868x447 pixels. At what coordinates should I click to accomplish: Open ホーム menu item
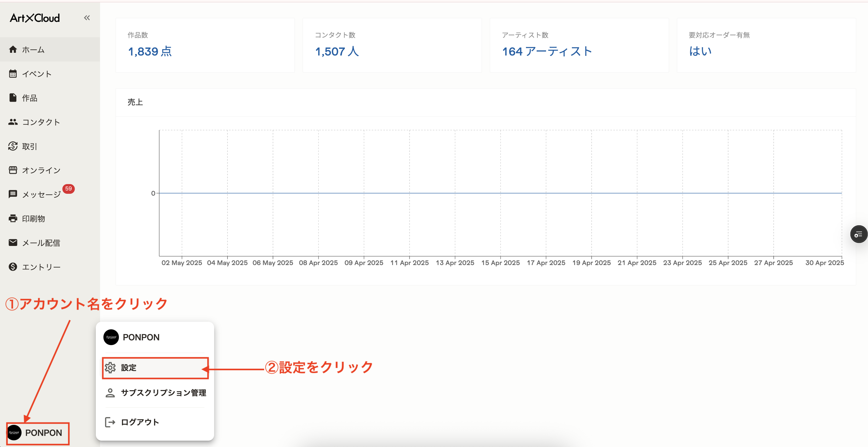pos(50,49)
